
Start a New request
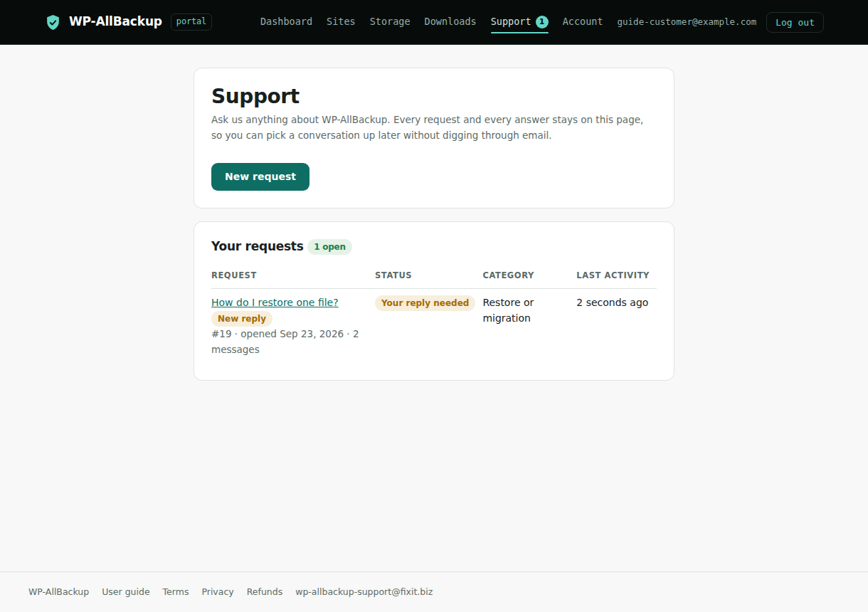click(x=260, y=176)
